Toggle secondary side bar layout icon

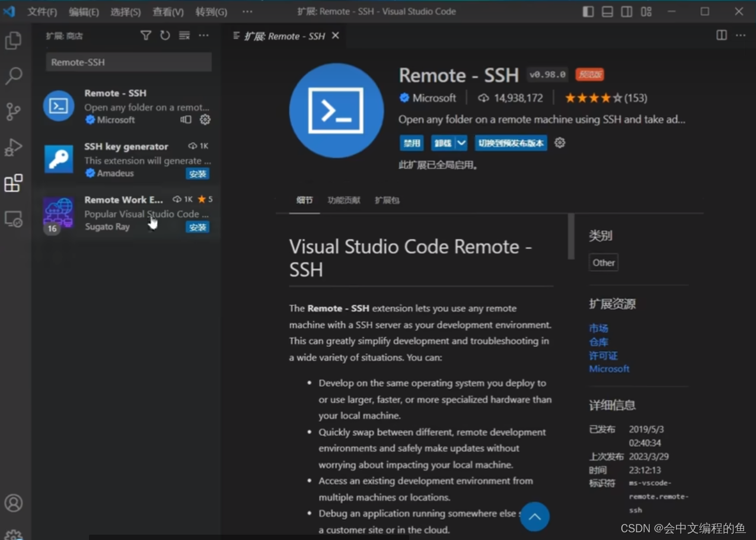[627, 12]
